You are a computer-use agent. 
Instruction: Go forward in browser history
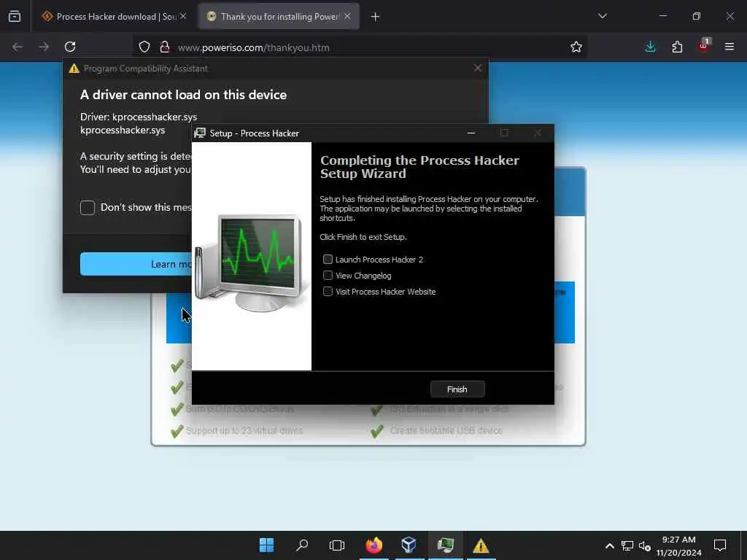44,47
